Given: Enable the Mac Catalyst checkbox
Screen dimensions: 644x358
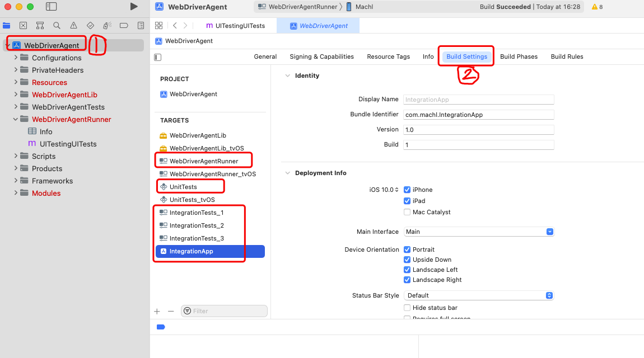Looking at the screenshot, I should [x=407, y=212].
